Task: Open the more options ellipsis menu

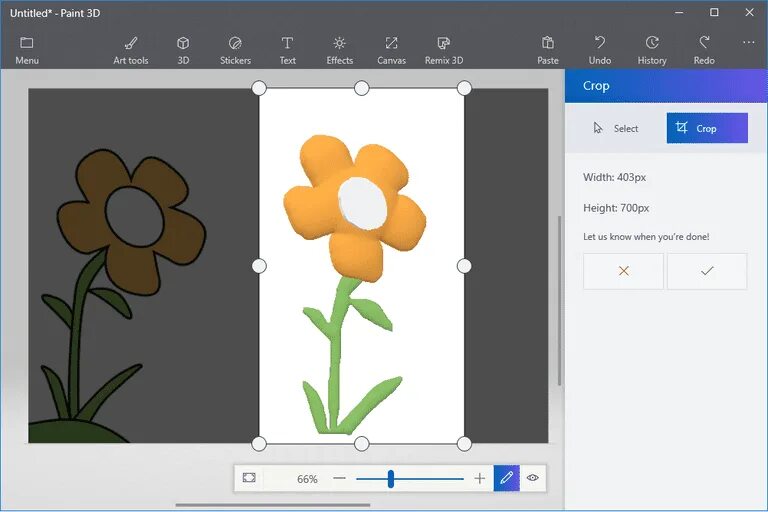Action: pos(748,43)
